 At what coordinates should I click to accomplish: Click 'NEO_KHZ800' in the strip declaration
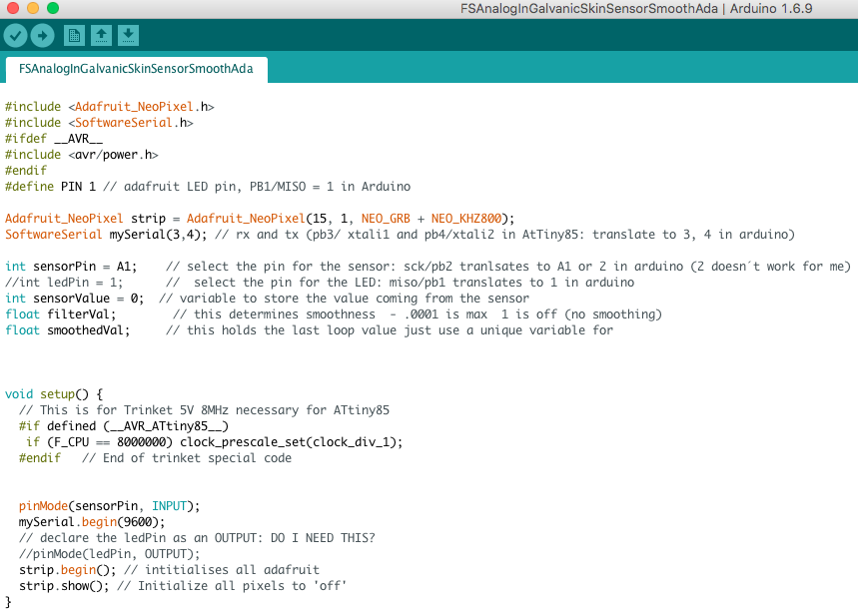465,219
